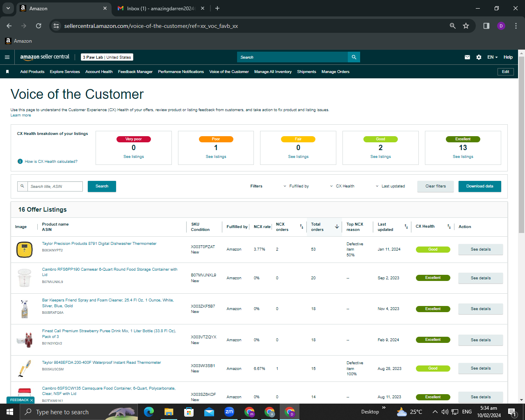
Task: Go back with the browser back arrow
Action: (9, 26)
